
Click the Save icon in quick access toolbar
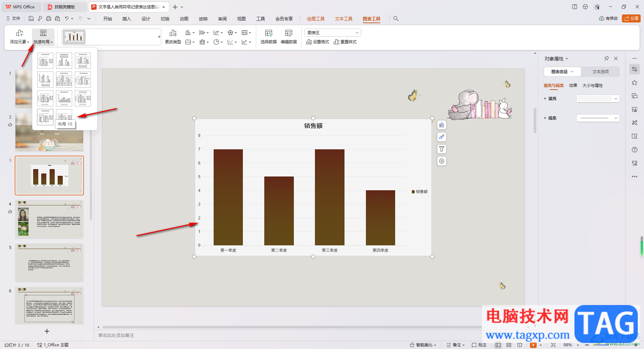[x=31, y=19]
